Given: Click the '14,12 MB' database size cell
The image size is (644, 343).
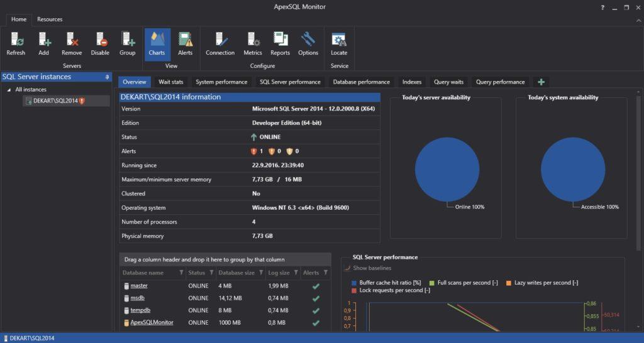Looking at the screenshot, I should 230,298.
